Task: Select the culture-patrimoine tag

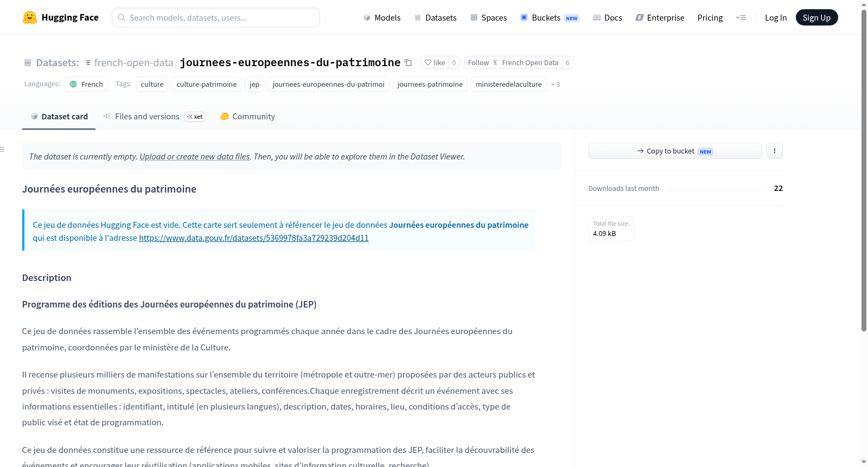Action: pos(207,84)
